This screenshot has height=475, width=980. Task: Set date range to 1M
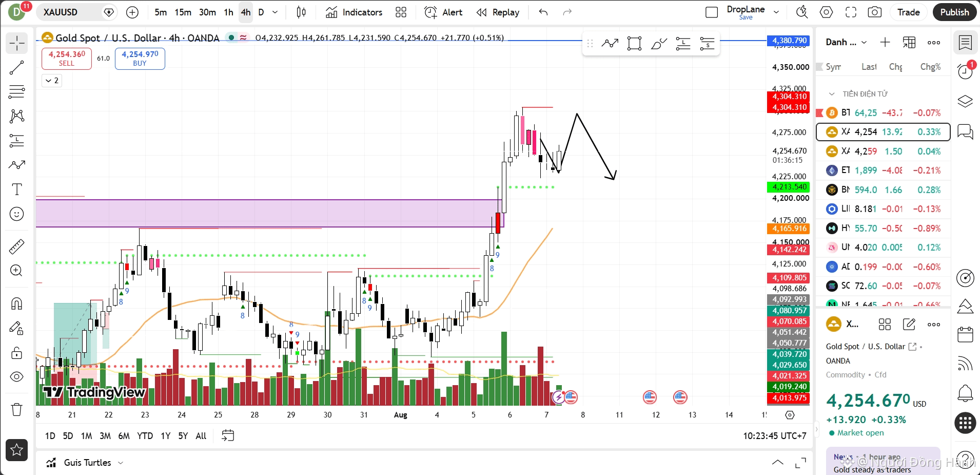click(87, 436)
